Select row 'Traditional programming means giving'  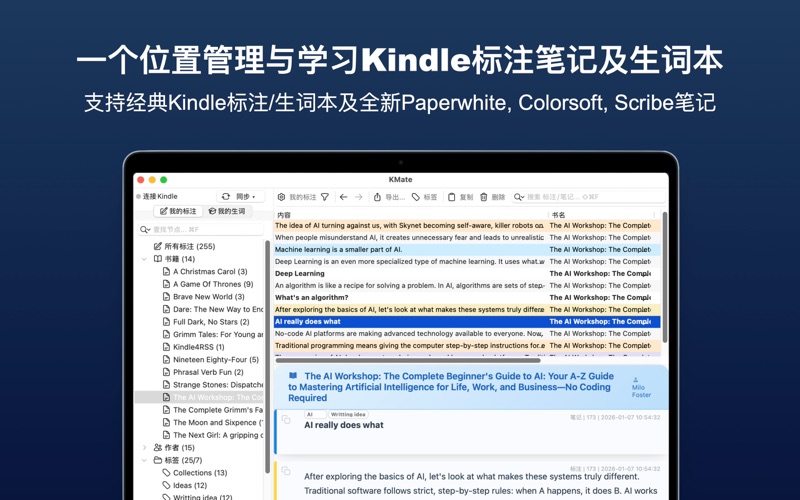click(x=467, y=345)
